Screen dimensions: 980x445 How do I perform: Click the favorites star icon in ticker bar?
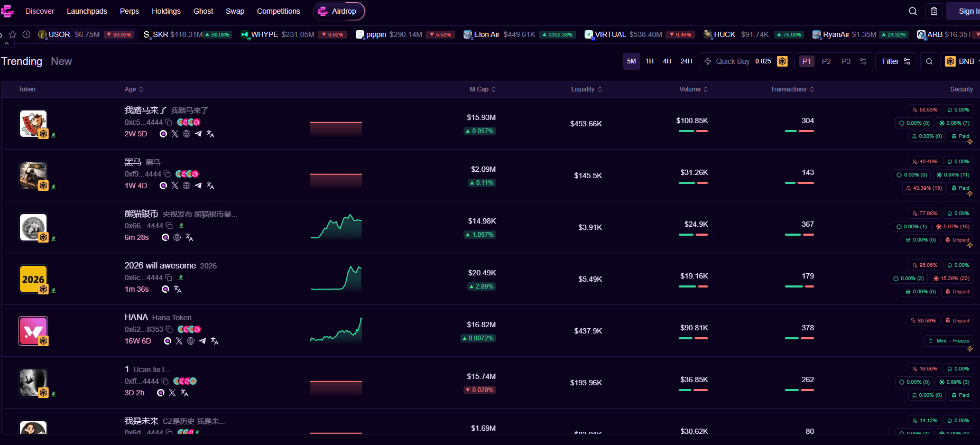[x=13, y=34]
